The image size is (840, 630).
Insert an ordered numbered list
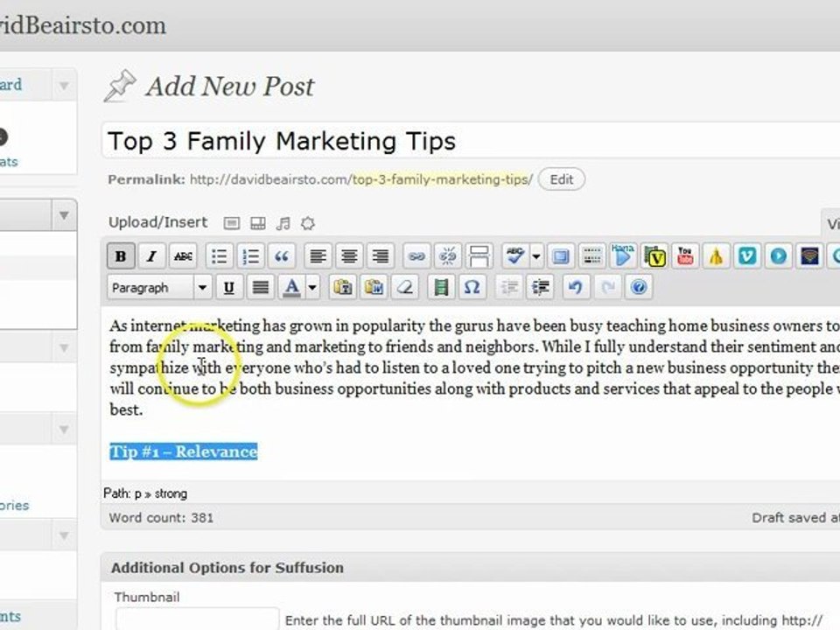(250, 256)
